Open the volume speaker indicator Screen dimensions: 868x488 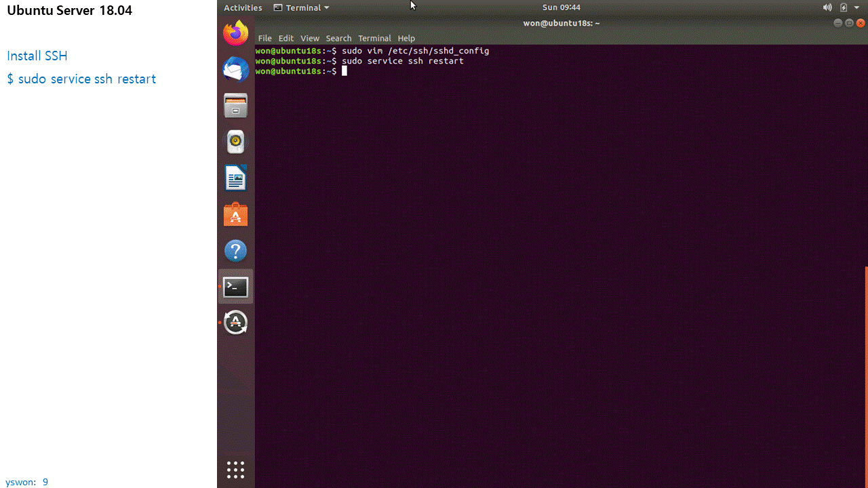[827, 7]
